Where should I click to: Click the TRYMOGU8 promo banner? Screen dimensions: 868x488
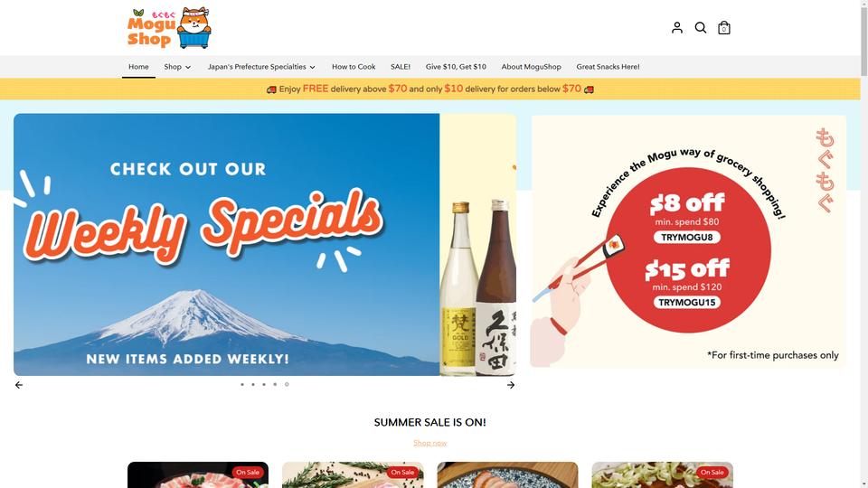pyautogui.click(x=688, y=242)
